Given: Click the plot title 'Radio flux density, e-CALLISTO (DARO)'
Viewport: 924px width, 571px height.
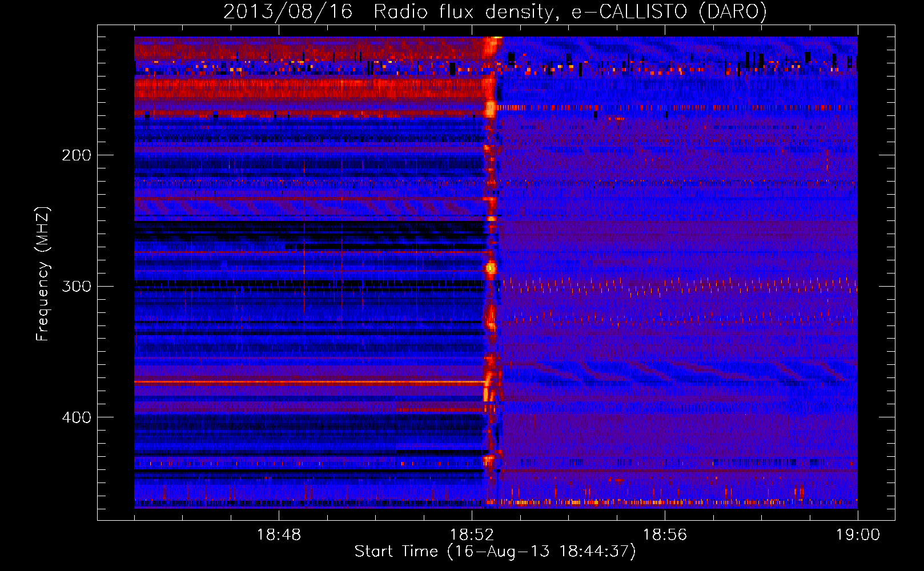Looking at the screenshot, I should 571,12.
